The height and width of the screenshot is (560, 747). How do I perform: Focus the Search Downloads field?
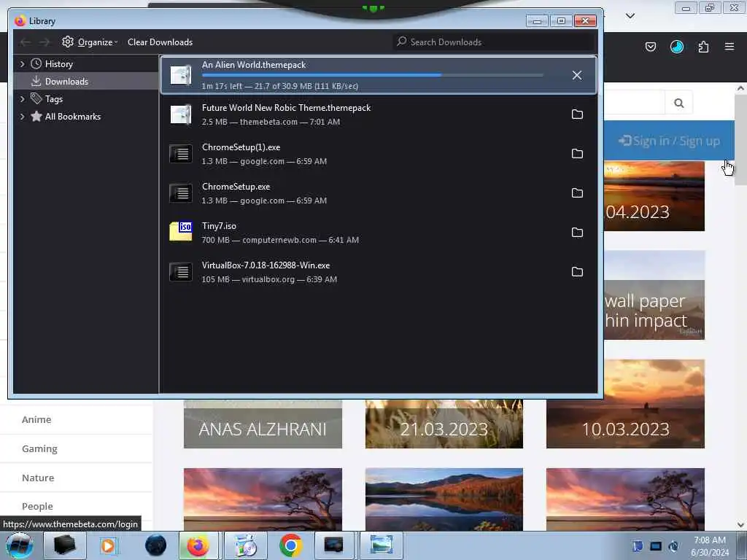pyautogui.click(x=493, y=42)
